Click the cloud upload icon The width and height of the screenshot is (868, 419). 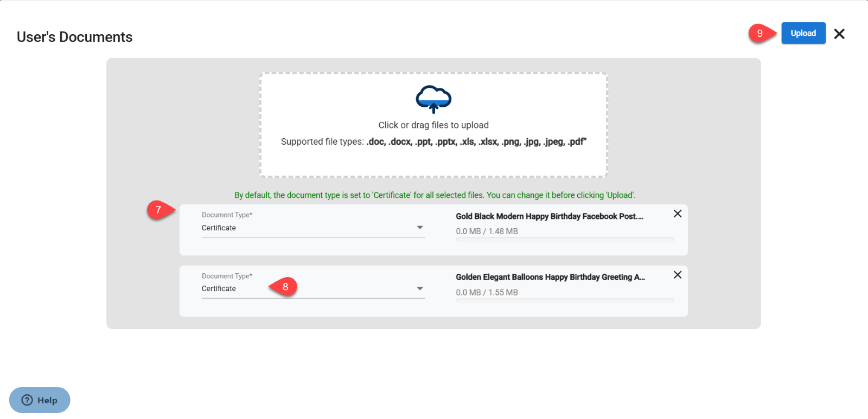433,99
